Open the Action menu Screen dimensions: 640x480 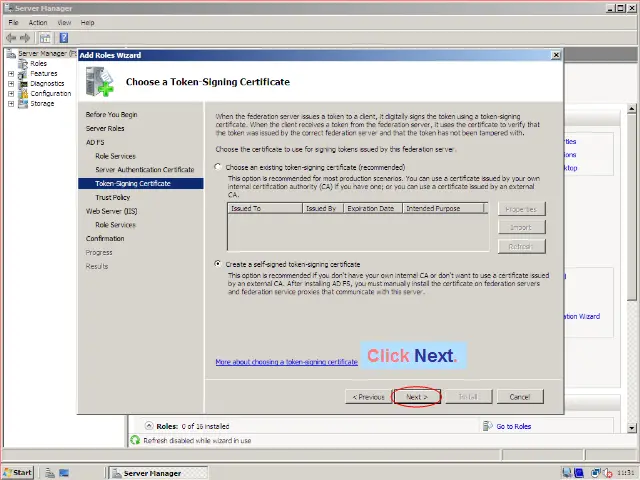click(38, 22)
